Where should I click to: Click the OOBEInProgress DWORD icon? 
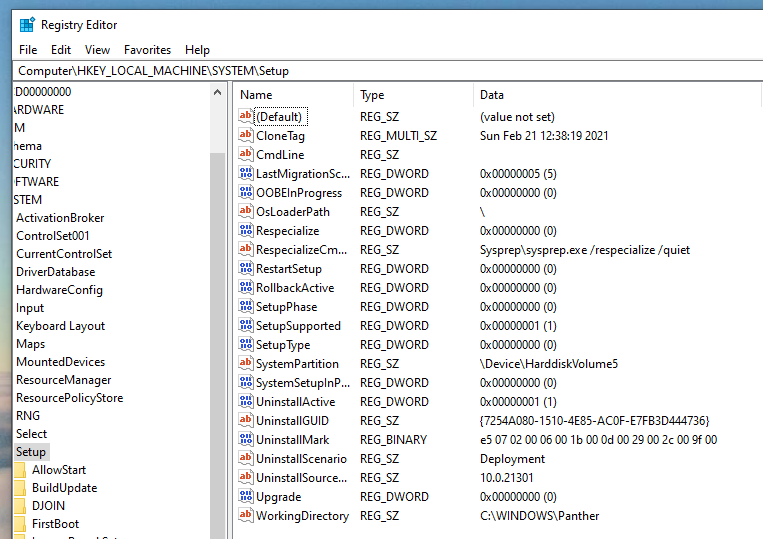[x=246, y=192]
